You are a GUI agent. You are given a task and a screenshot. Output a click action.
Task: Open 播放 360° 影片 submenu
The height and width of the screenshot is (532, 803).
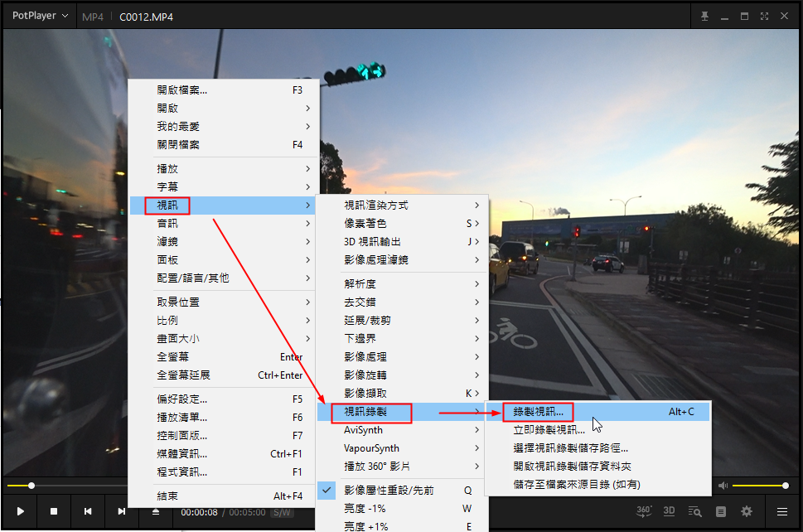click(402, 467)
